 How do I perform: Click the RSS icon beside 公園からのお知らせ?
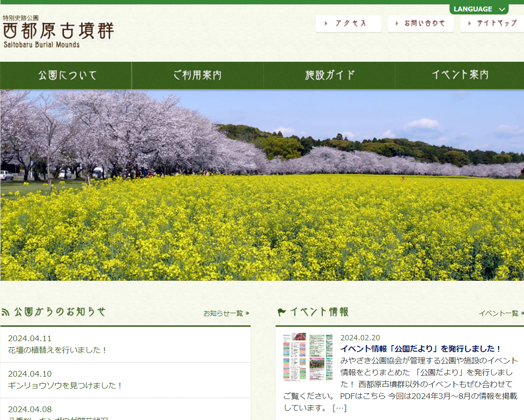[6, 312]
